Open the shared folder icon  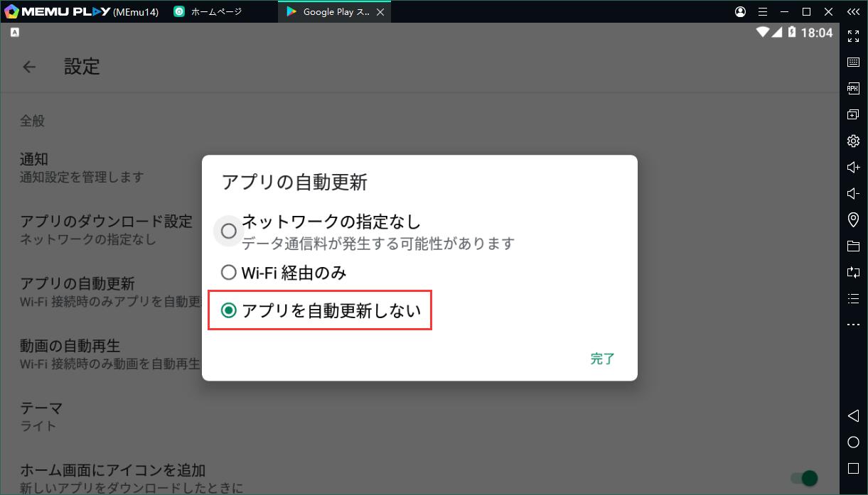click(853, 246)
